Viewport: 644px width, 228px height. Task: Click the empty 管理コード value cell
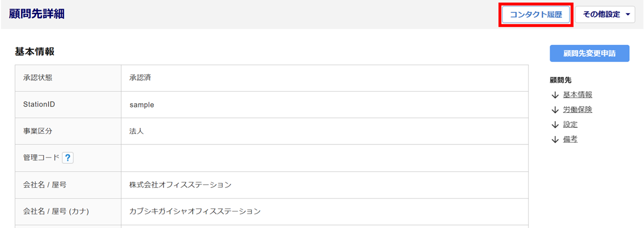(325, 158)
